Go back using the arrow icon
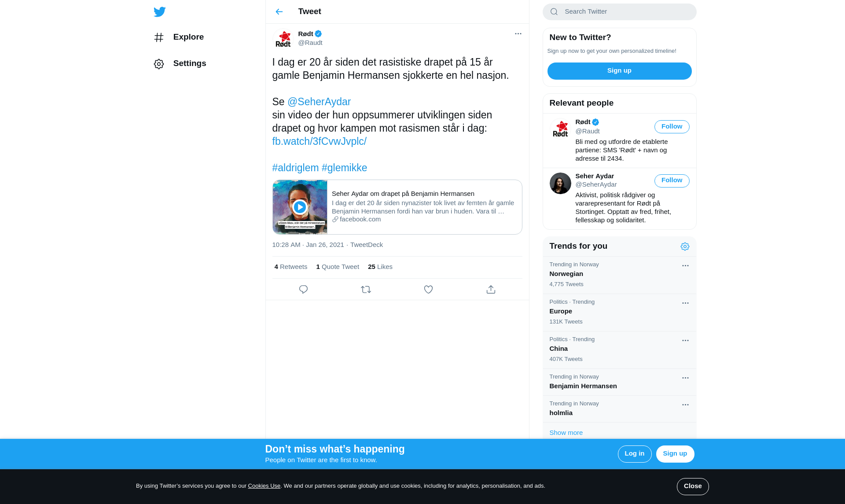 [279, 12]
